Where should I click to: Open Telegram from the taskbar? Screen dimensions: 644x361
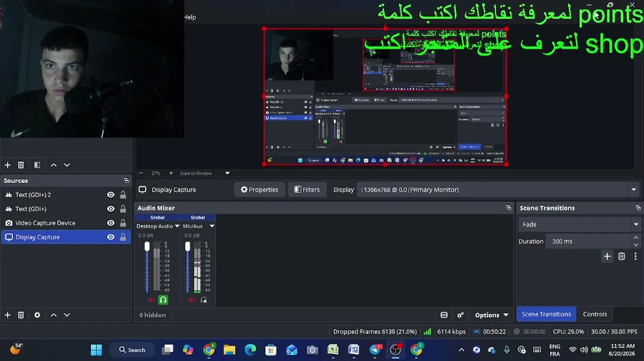(375, 350)
